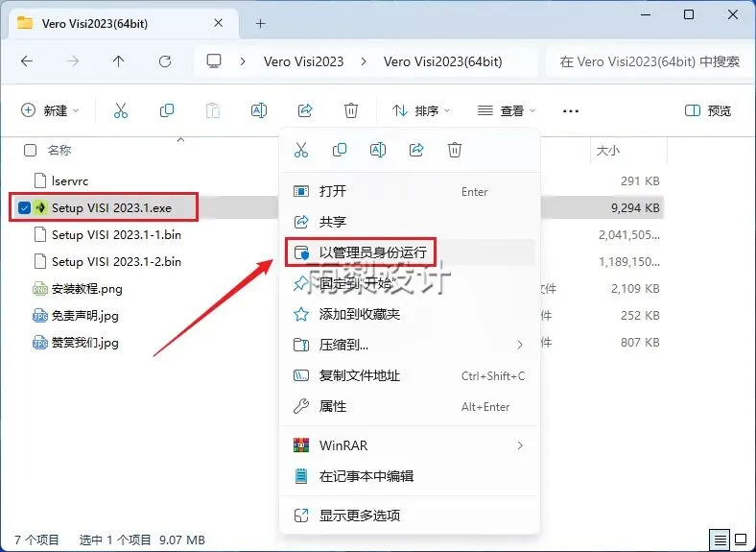Select Setup VISI 2023.1-1.bin file
The image size is (756, 552).
click(116, 235)
